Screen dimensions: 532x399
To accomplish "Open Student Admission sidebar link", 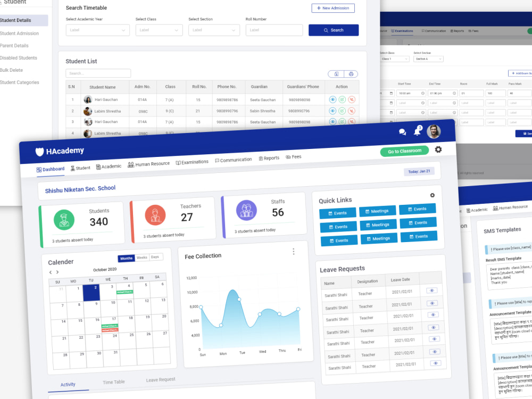I will [x=19, y=33].
